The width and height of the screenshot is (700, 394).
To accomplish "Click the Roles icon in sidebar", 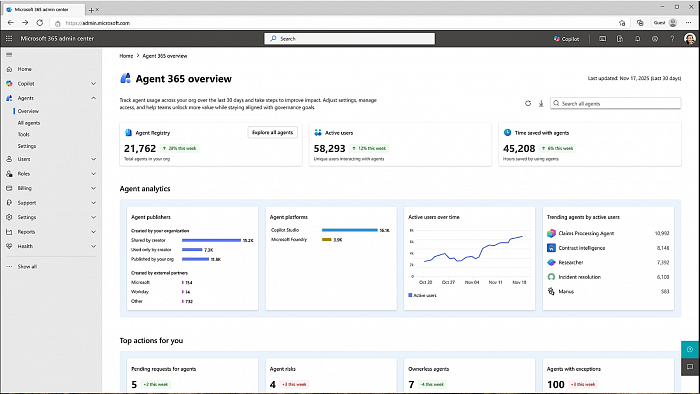I will [9, 174].
